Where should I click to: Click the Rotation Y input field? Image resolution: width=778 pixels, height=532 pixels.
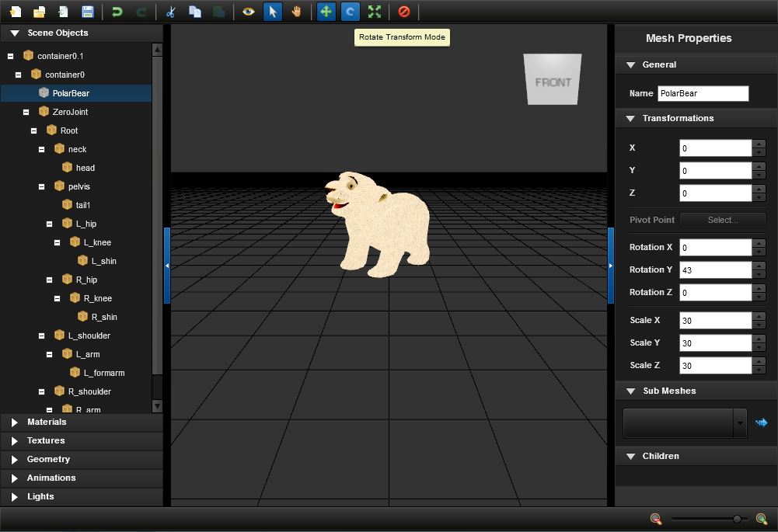pos(716,269)
